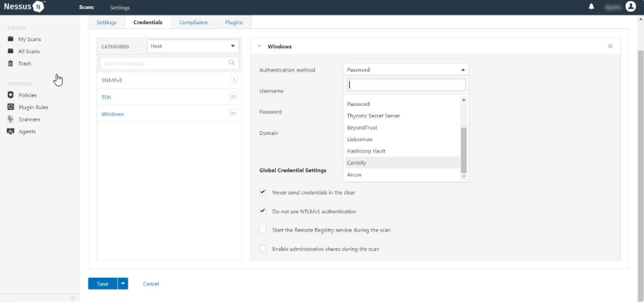Enable administrative shares during the scan

[263, 249]
